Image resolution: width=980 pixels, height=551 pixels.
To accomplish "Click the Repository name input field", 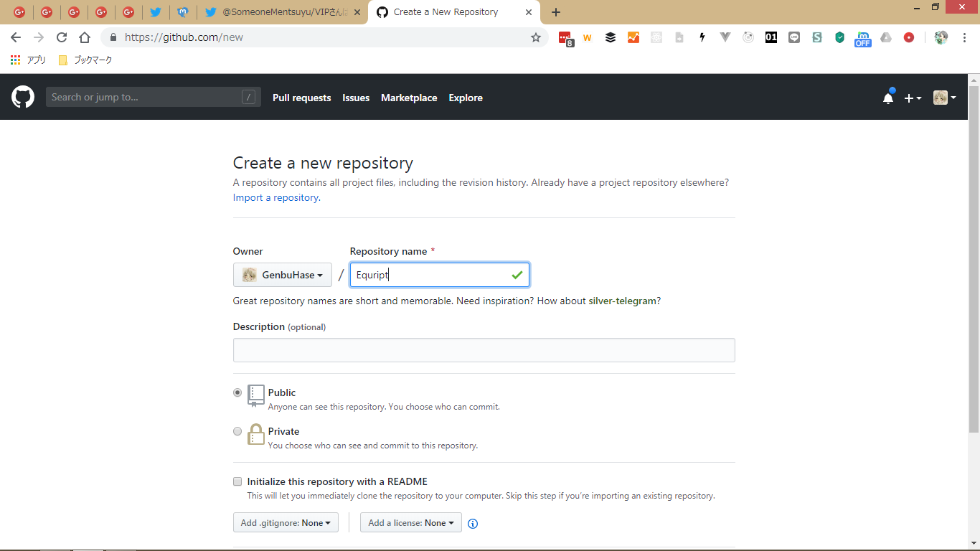I will click(440, 275).
